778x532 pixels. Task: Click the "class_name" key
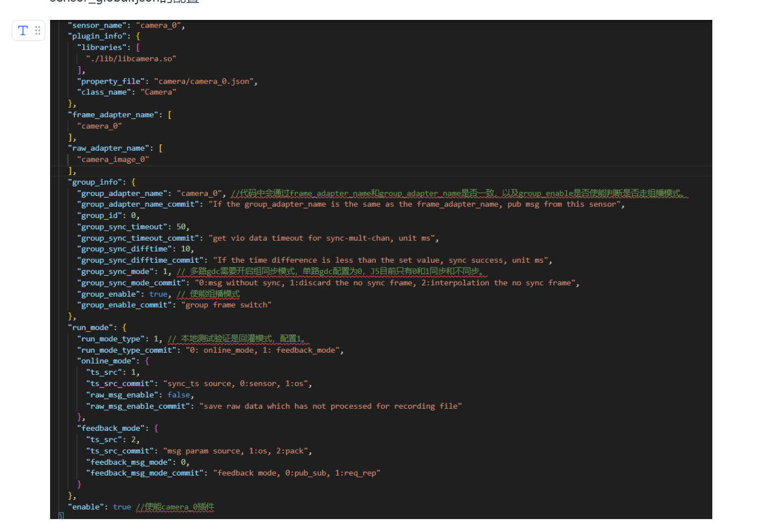click(x=104, y=92)
